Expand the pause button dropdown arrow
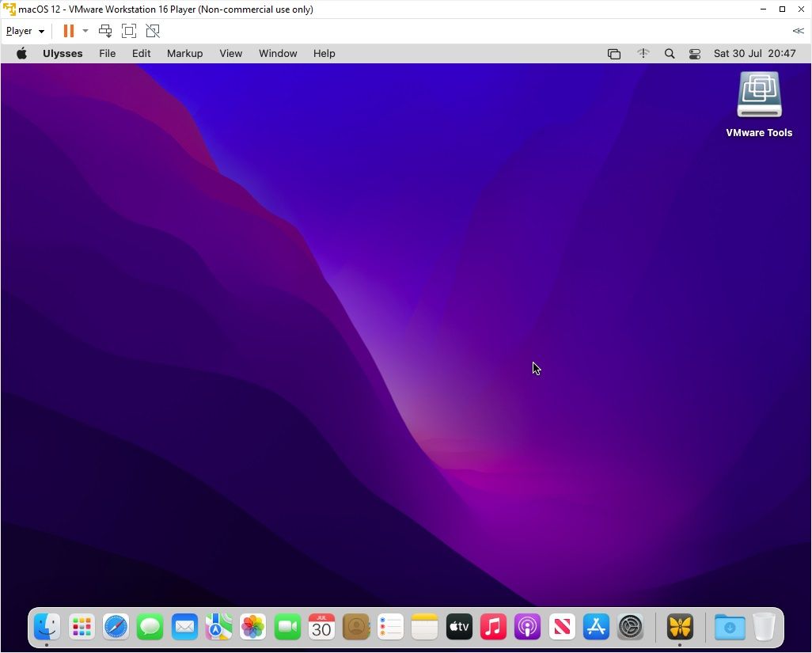This screenshot has width=812, height=653. (85, 30)
